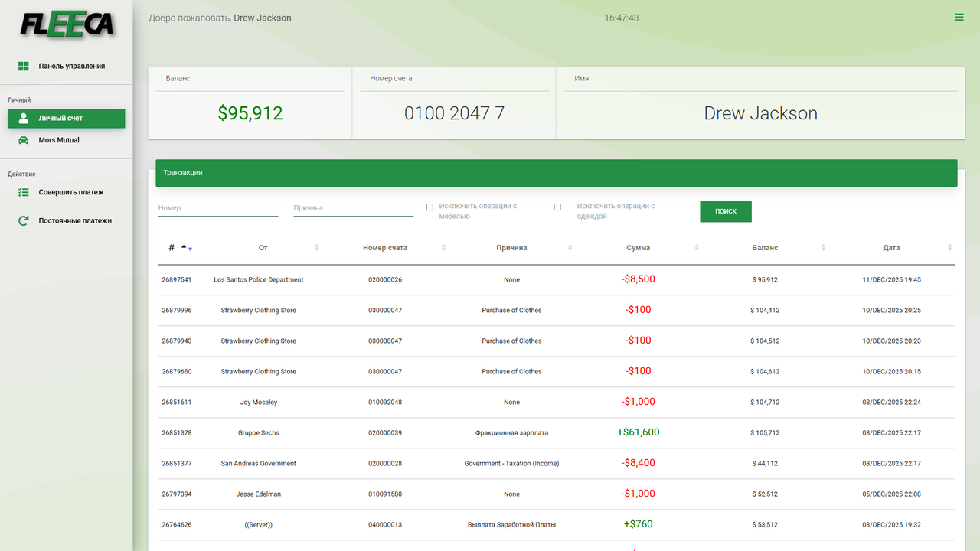Open Постоянные платежи page

click(x=67, y=221)
